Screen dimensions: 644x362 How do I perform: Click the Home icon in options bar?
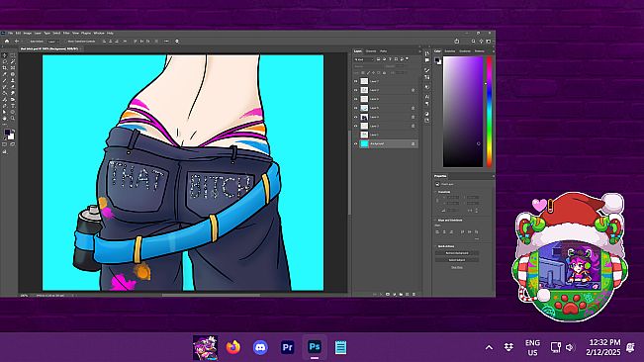click(x=7, y=42)
